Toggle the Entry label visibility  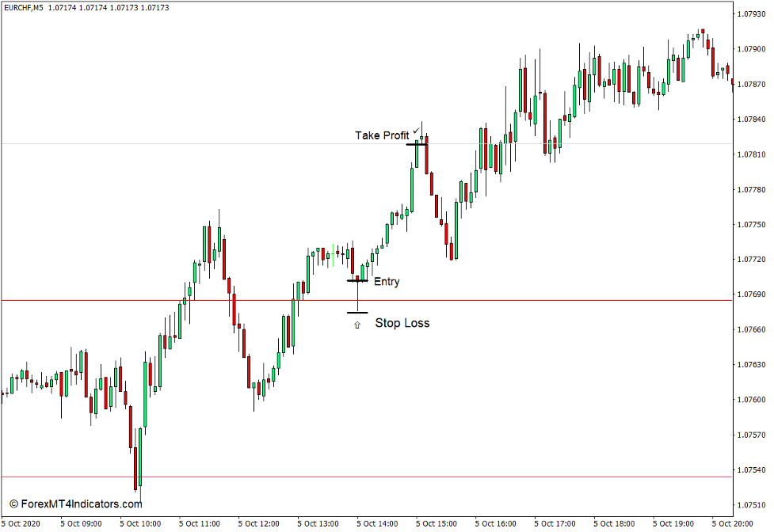click(x=387, y=282)
